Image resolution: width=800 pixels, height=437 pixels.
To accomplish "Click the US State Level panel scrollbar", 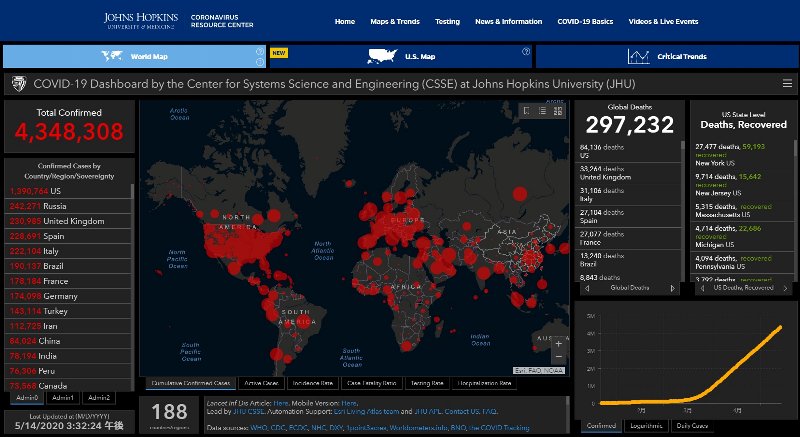I will 794,209.
